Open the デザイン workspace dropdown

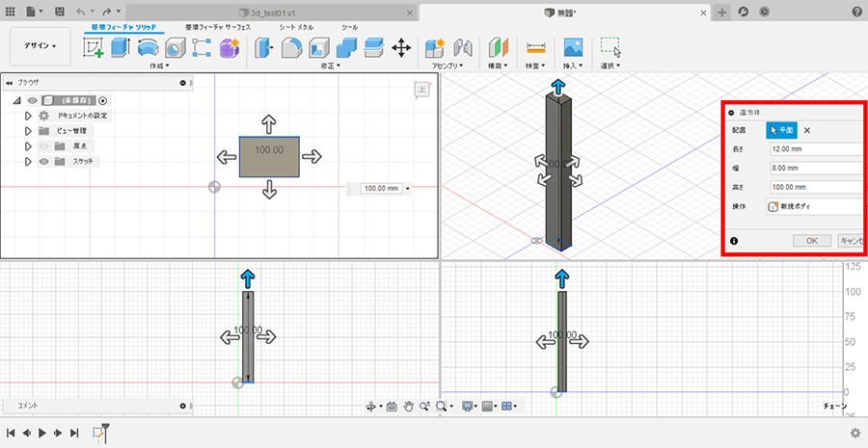point(41,45)
